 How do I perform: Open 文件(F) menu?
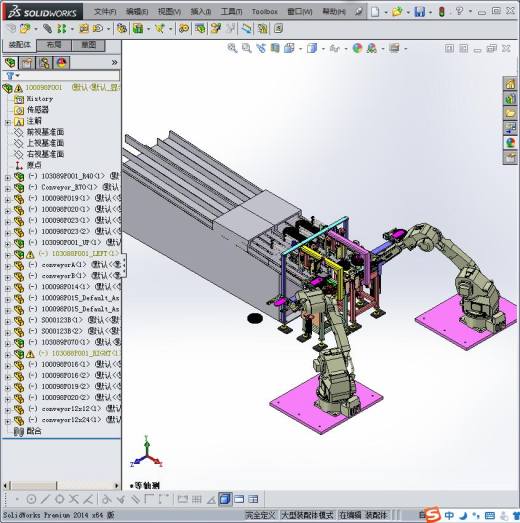(105, 12)
